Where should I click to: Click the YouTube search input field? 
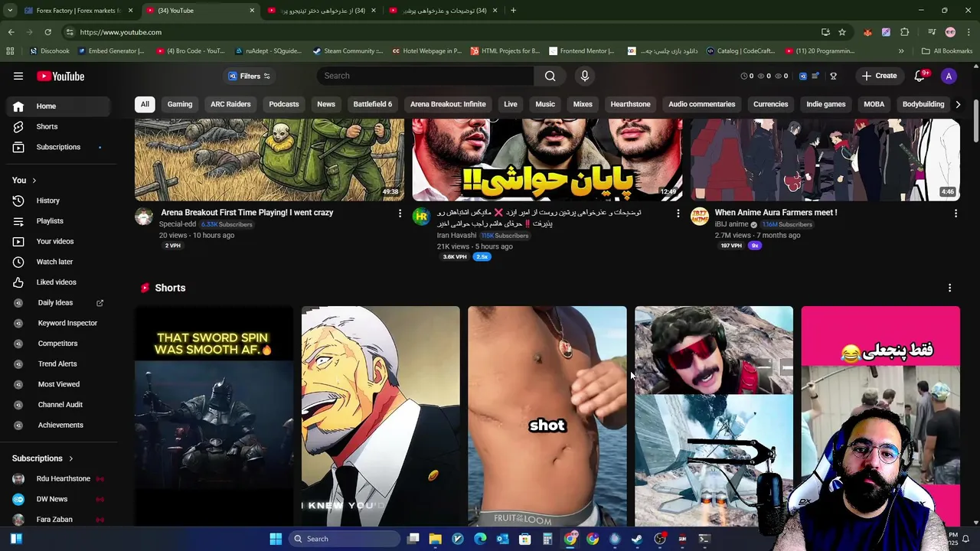[x=426, y=76]
